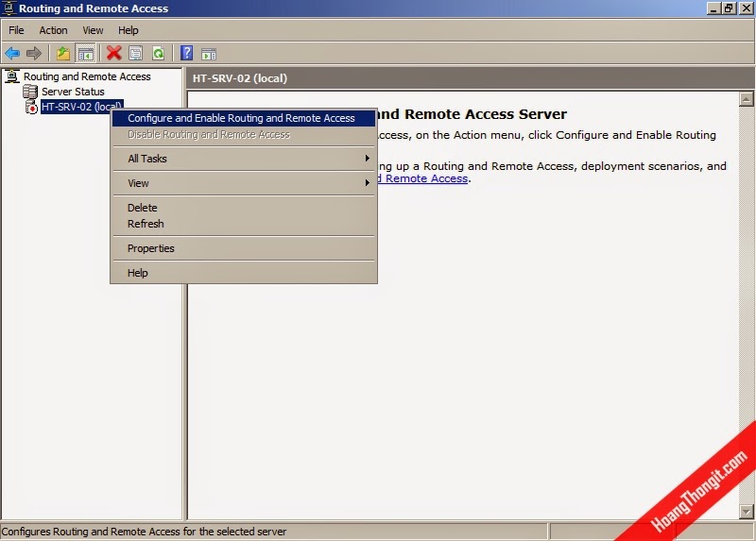Open the Help menu in menu bar
The height and width of the screenshot is (541, 756).
click(129, 30)
